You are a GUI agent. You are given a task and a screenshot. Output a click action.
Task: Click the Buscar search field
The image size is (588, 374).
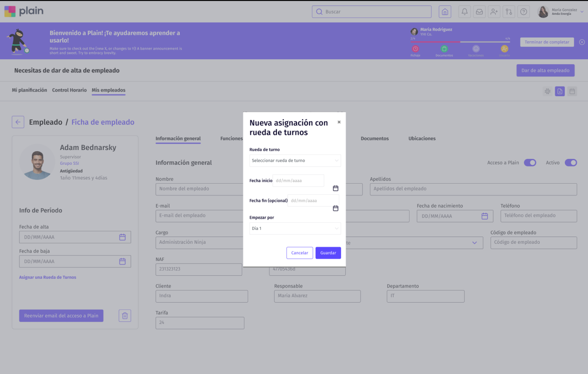(x=372, y=12)
